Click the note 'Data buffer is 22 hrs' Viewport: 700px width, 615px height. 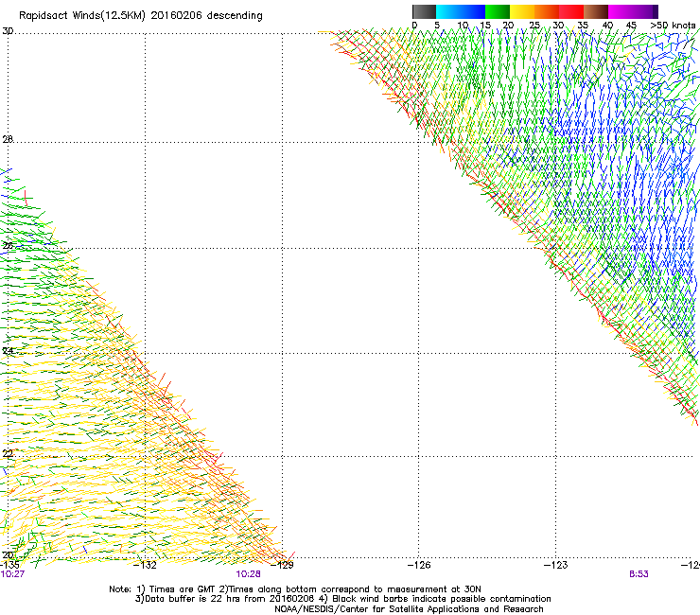[x=192, y=599]
